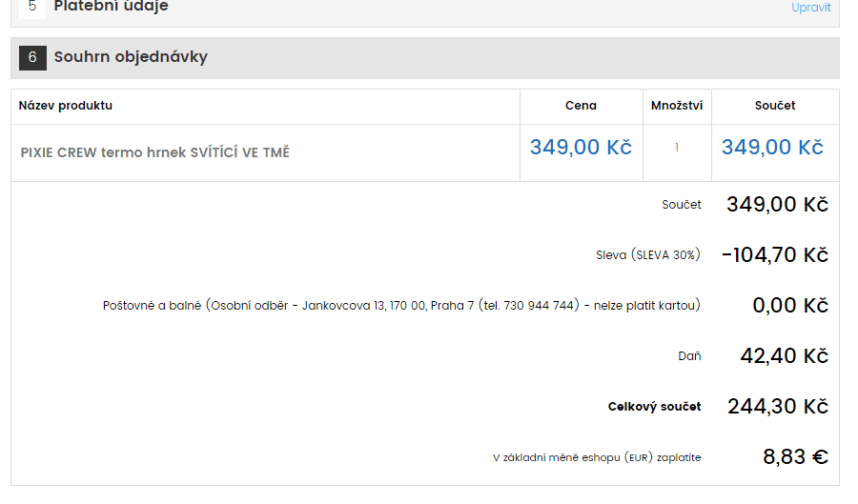Image resolution: width=858 pixels, height=504 pixels.
Task: Select the Celkový součet total 244,30 Kč
Action: (x=778, y=406)
